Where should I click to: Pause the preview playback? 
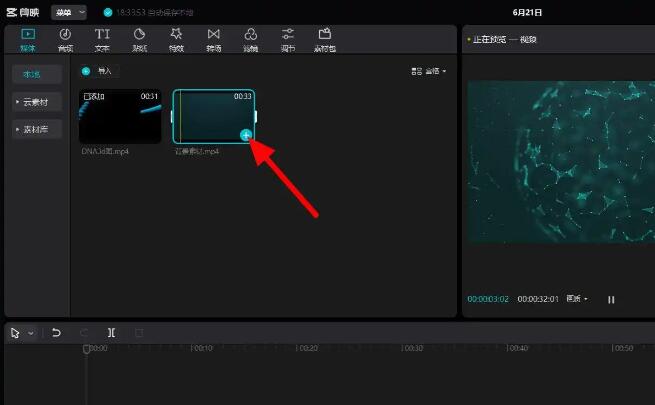[x=611, y=299]
